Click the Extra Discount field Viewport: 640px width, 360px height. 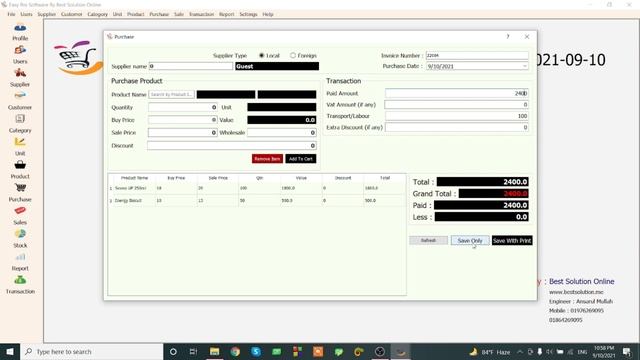(457, 127)
